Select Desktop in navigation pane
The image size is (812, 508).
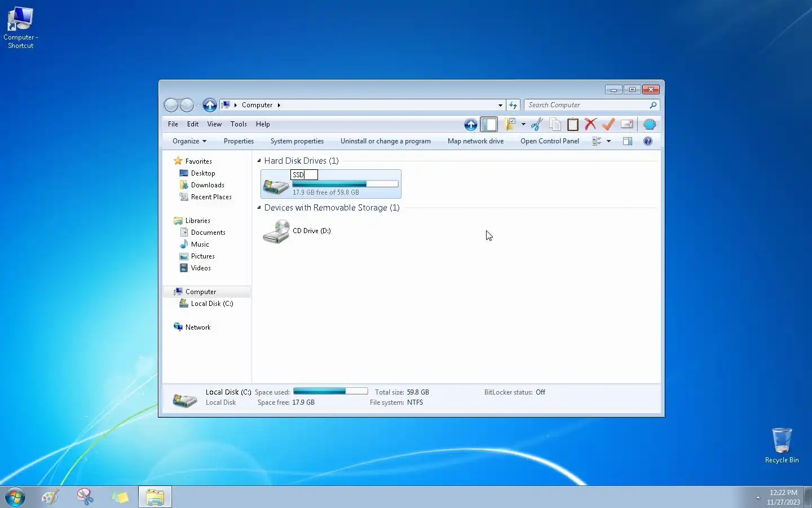[x=203, y=173]
